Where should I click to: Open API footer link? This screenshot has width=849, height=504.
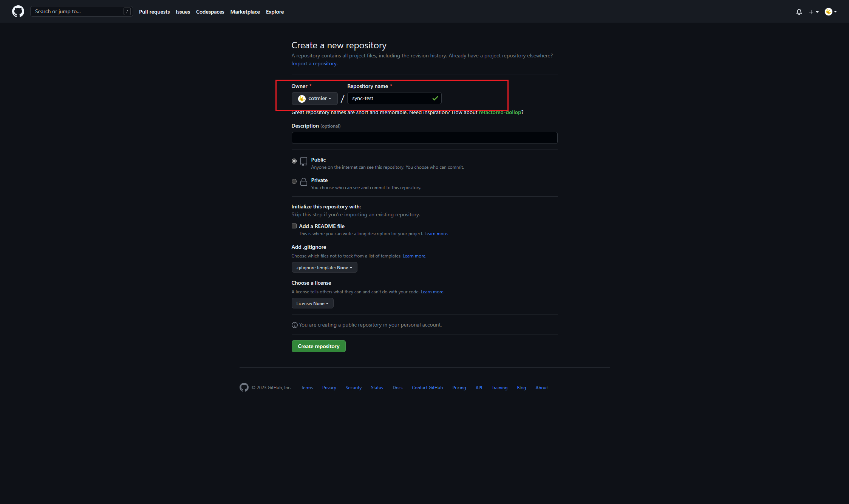(479, 388)
